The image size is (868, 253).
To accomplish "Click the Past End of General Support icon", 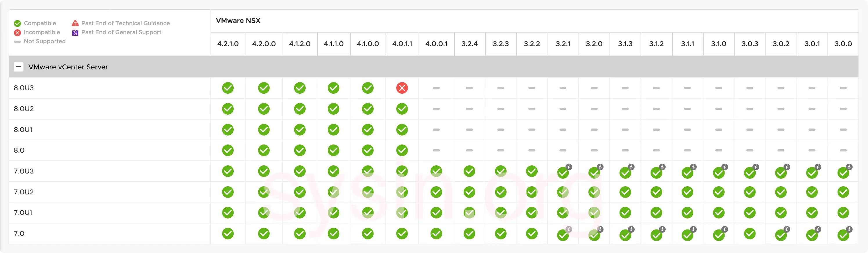I will tap(75, 33).
